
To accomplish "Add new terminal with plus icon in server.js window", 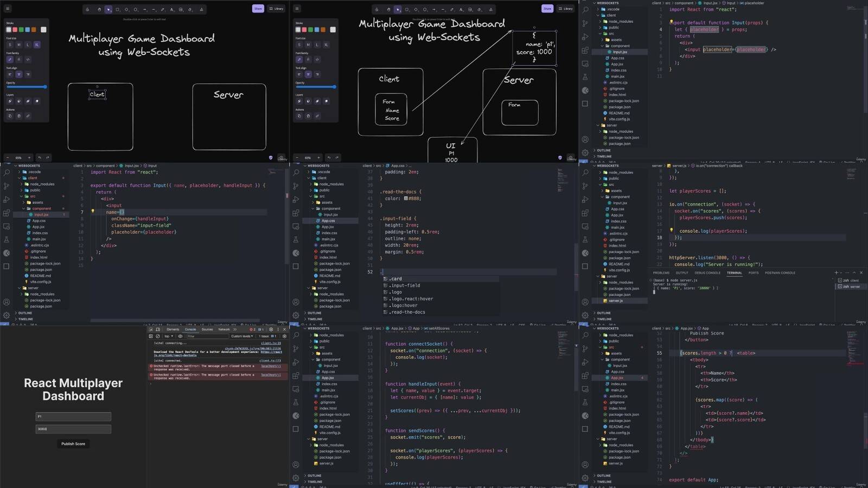I will (x=836, y=272).
